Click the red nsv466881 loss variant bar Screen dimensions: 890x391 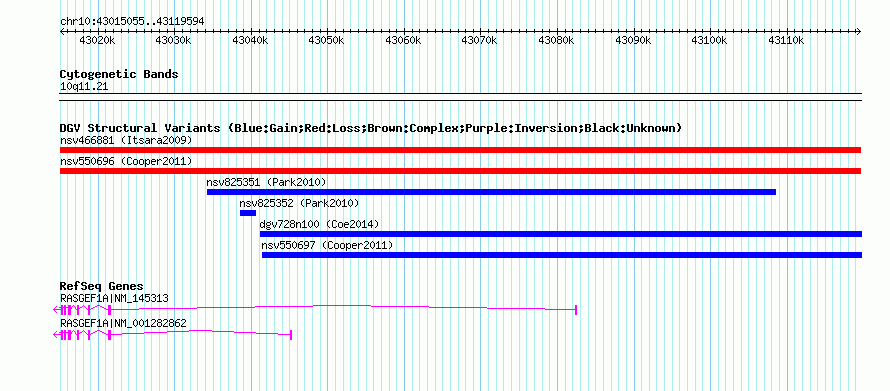point(460,150)
